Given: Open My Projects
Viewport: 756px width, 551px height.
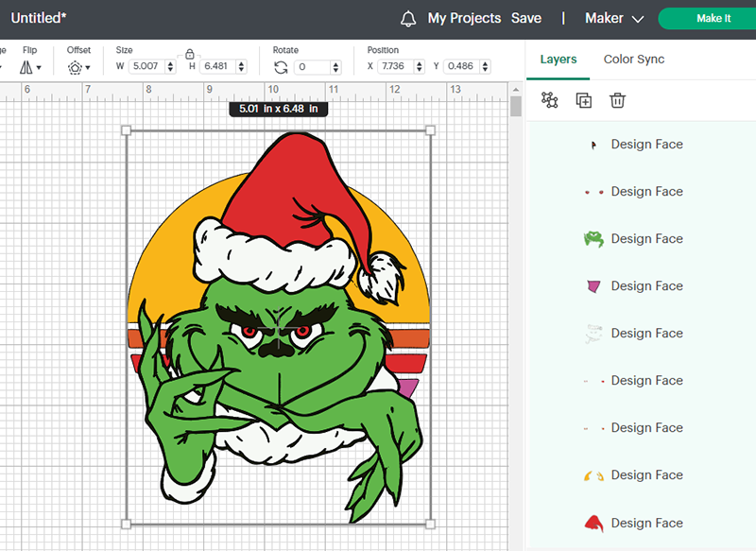Looking at the screenshot, I should (464, 18).
